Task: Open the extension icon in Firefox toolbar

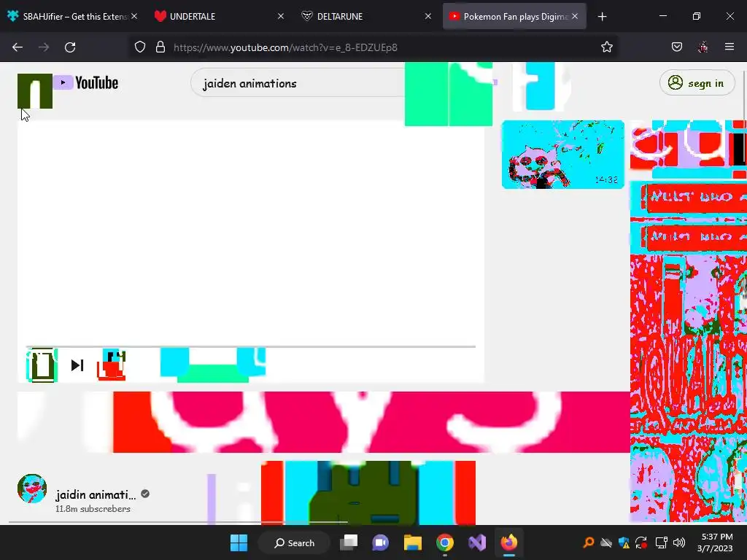Action: coord(703,47)
